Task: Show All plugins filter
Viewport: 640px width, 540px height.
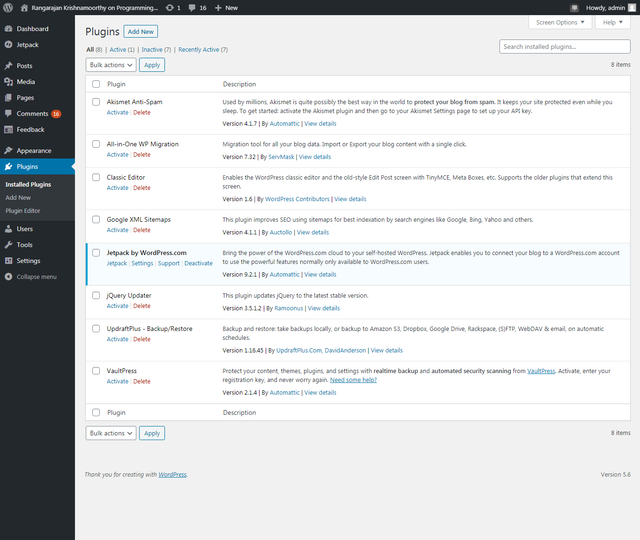Action: tap(90, 49)
